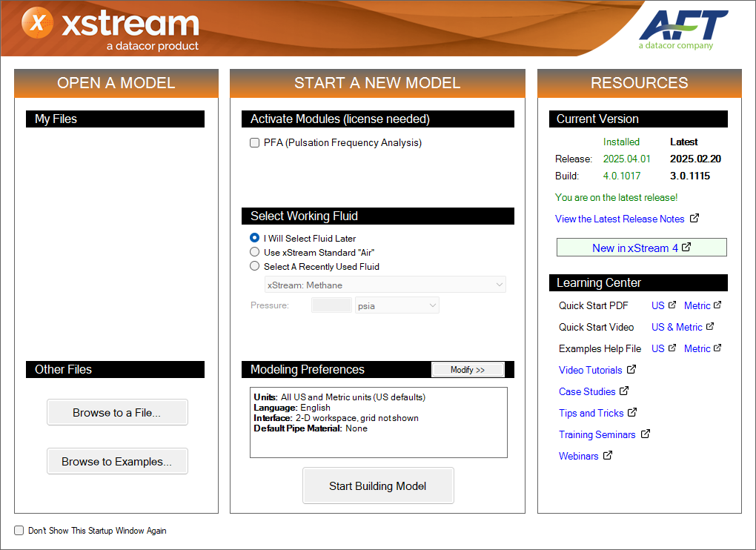Select A Recently Used Fluid radio button
The height and width of the screenshot is (550, 756).
pos(254,265)
